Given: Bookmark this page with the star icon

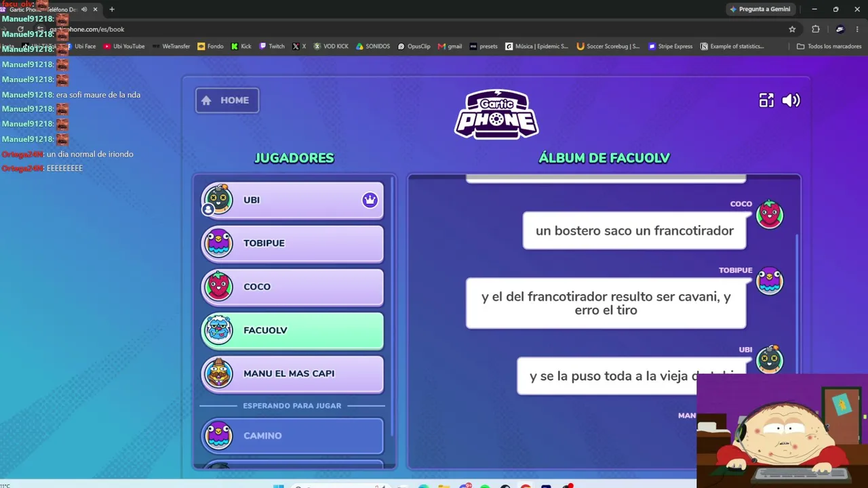Looking at the screenshot, I should 792,29.
